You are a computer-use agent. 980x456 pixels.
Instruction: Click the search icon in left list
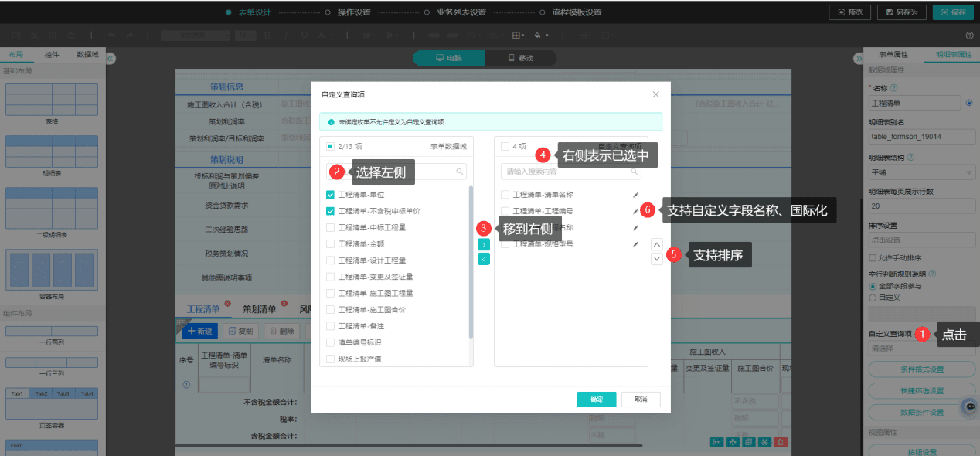pos(459,172)
